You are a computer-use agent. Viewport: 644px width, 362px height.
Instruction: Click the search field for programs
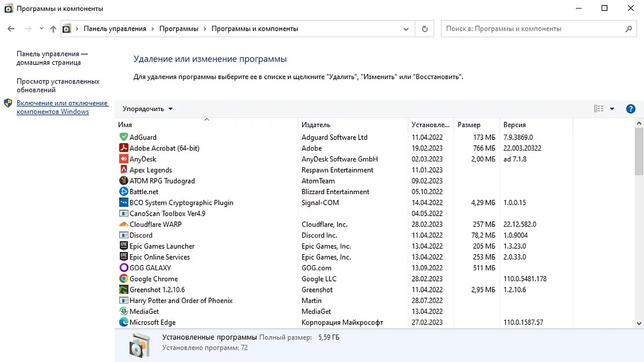tap(534, 29)
